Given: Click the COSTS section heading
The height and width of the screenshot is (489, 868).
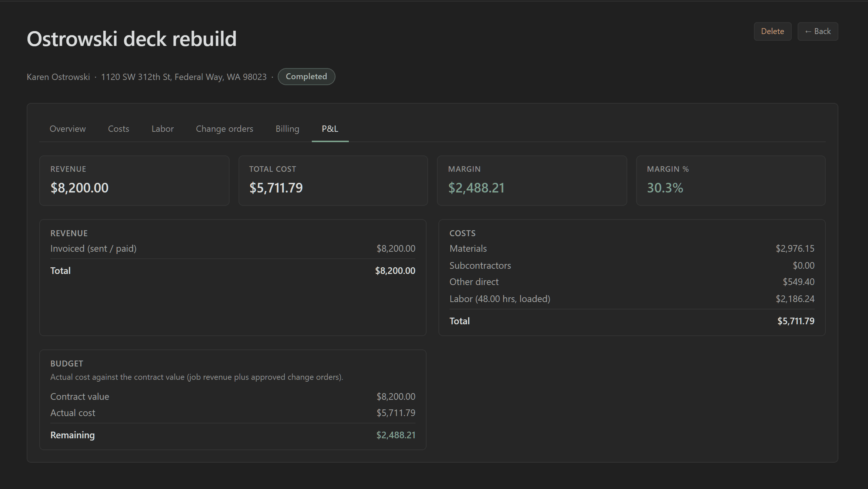Looking at the screenshot, I should pos(463,233).
